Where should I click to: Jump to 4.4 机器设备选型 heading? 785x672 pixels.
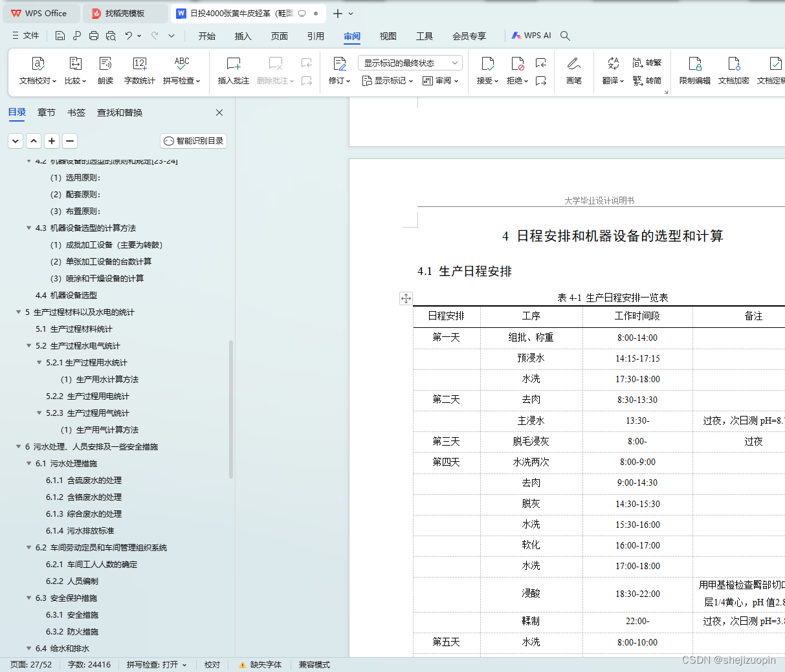point(66,295)
